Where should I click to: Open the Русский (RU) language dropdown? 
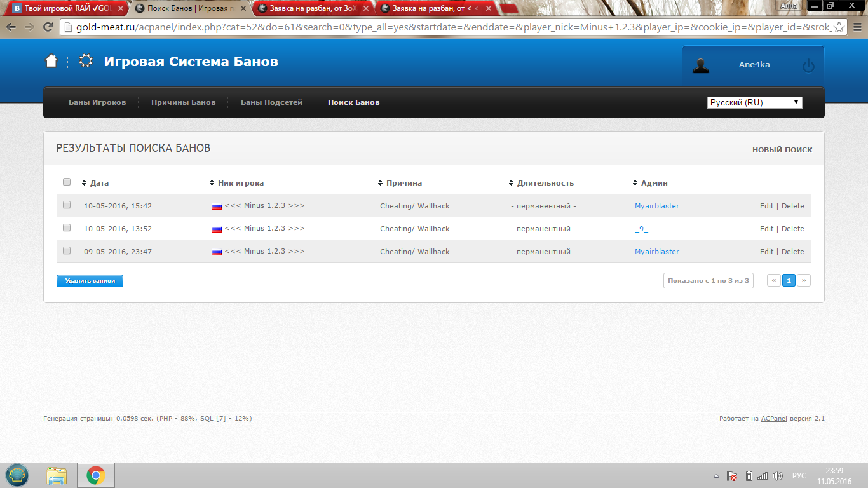click(755, 102)
